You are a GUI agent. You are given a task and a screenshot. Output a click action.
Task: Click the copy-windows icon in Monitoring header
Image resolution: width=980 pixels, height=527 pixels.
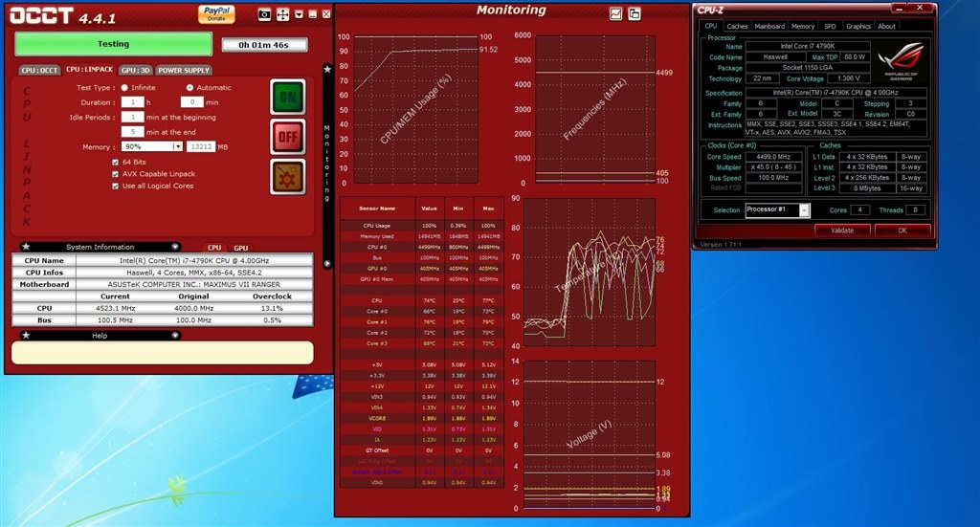tap(634, 13)
